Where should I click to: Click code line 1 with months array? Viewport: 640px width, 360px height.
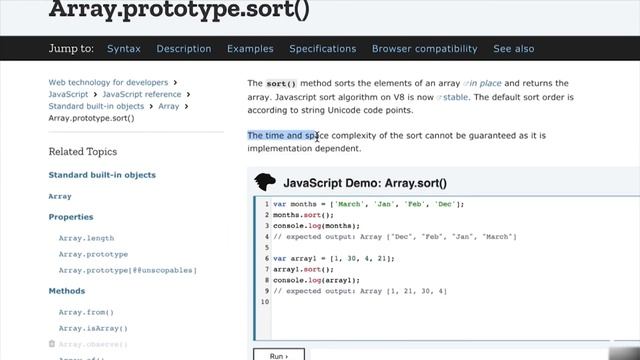pos(369,204)
